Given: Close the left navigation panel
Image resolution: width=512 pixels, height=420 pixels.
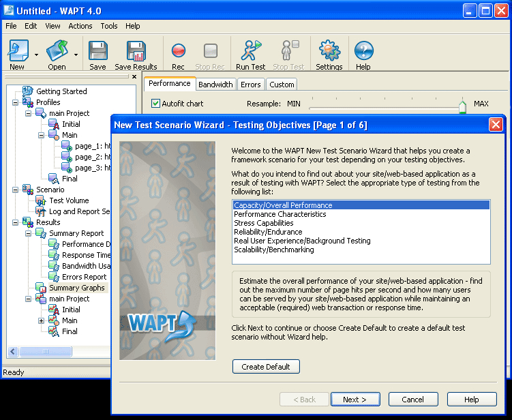Looking at the screenshot, I should click(x=134, y=77).
